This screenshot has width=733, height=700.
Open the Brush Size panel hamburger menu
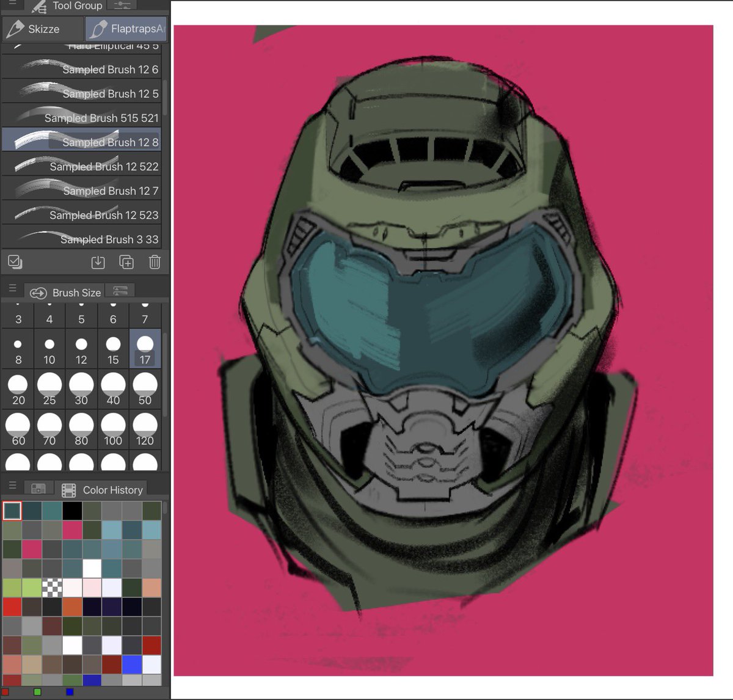coord(12,288)
